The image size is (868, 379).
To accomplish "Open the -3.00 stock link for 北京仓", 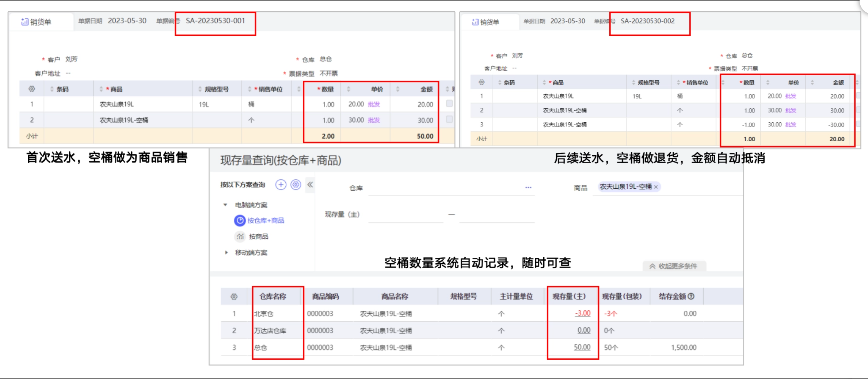I will point(582,313).
